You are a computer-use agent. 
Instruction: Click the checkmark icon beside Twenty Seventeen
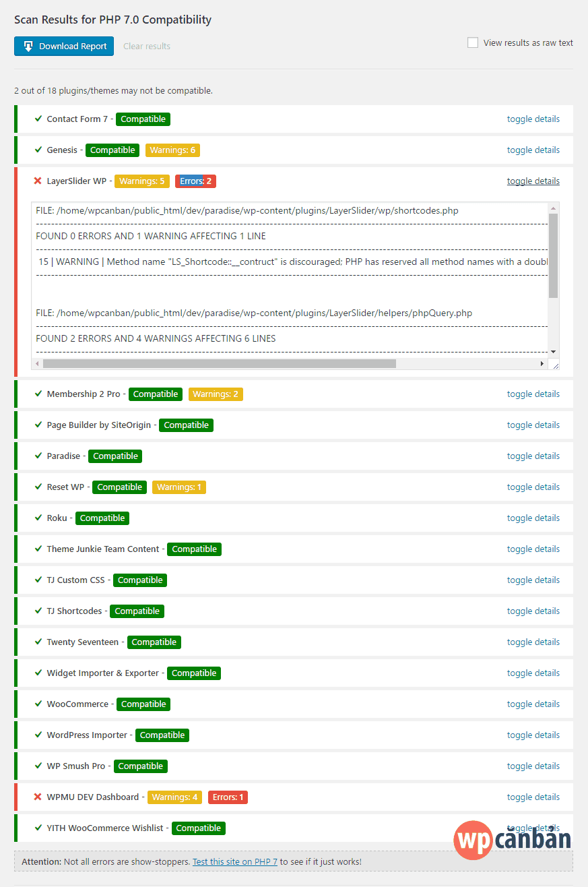[38, 642]
